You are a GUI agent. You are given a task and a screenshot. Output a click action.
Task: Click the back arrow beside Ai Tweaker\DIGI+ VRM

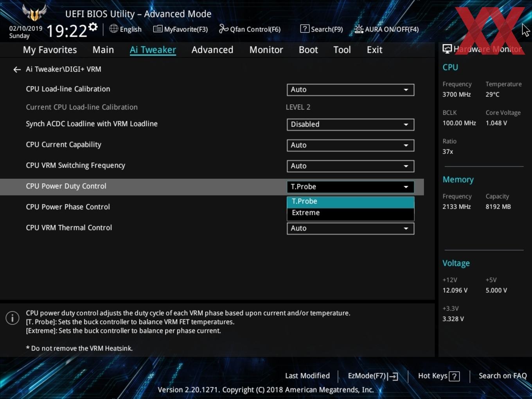[x=17, y=70]
